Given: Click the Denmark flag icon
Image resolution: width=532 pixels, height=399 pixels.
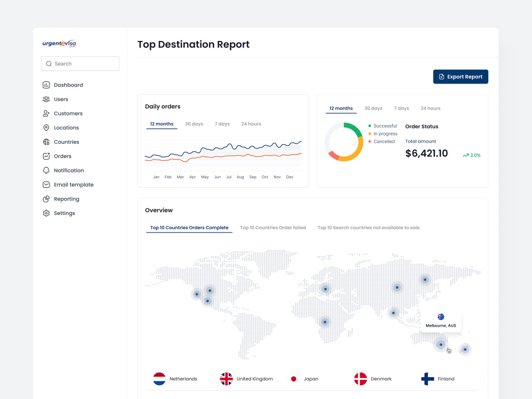Looking at the screenshot, I should pos(361,379).
